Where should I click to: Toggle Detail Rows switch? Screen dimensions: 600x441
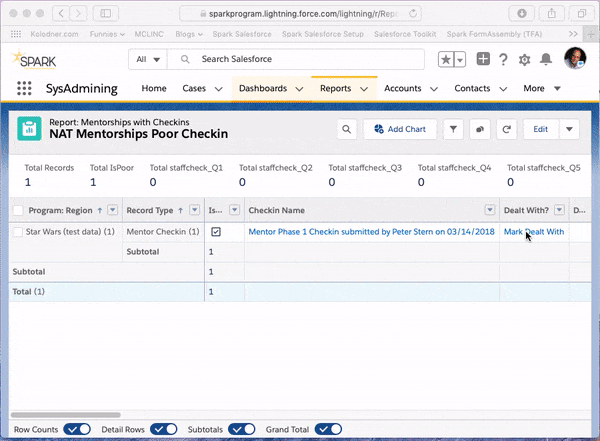click(x=164, y=429)
